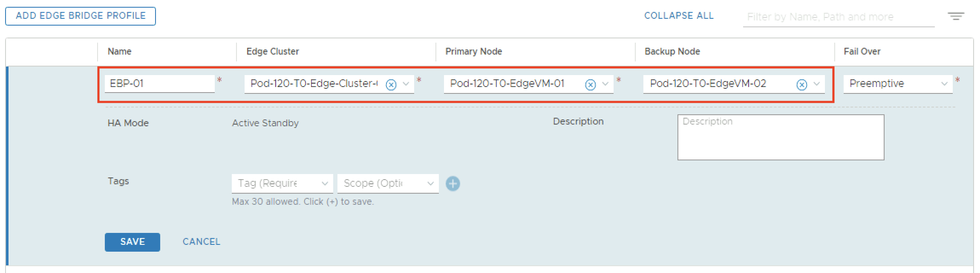Image resolution: width=980 pixels, height=273 pixels.
Task: Open the Tag dropdown
Action: (282, 183)
